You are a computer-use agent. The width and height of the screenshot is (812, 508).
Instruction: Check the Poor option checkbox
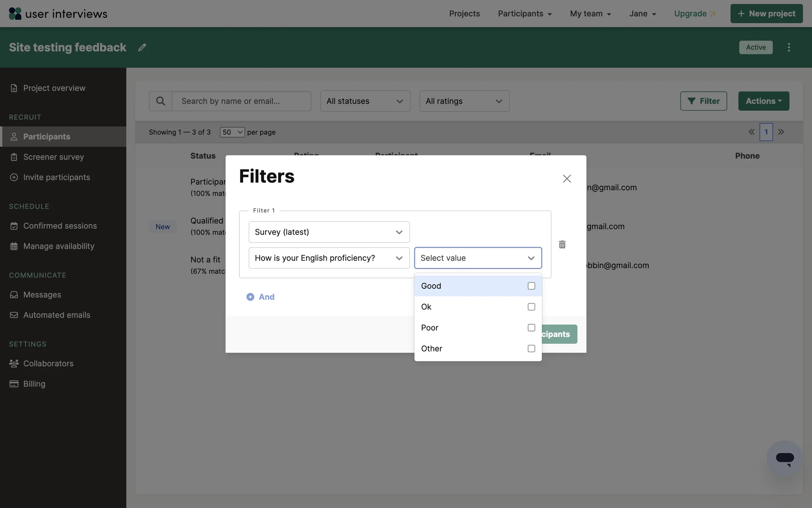pyautogui.click(x=531, y=328)
